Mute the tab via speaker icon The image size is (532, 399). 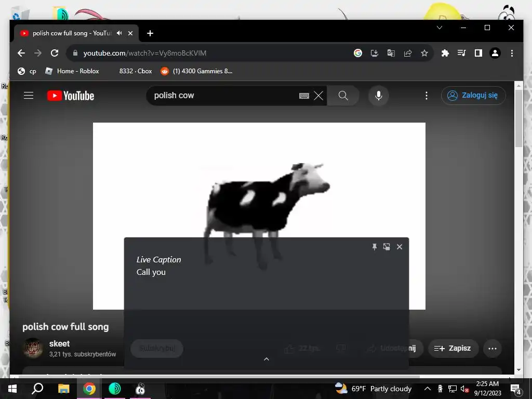[119, 33]
